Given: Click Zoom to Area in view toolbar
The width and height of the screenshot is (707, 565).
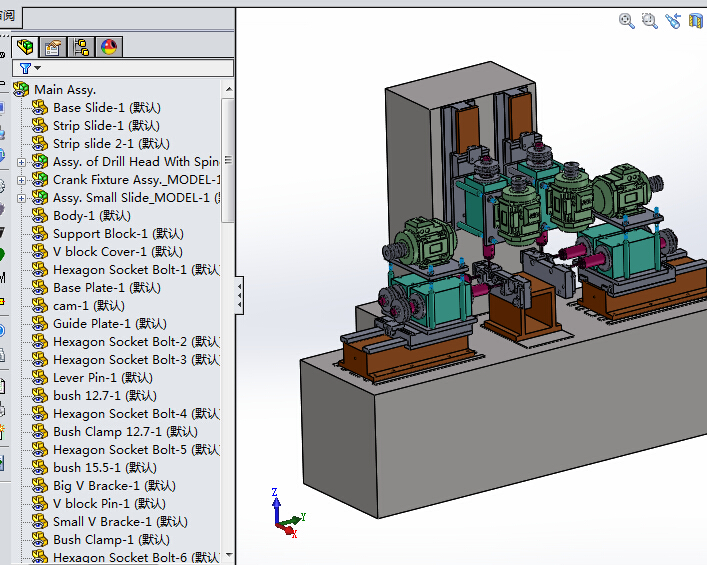Looking at the screenshot, I should click(x=650, y=21).
